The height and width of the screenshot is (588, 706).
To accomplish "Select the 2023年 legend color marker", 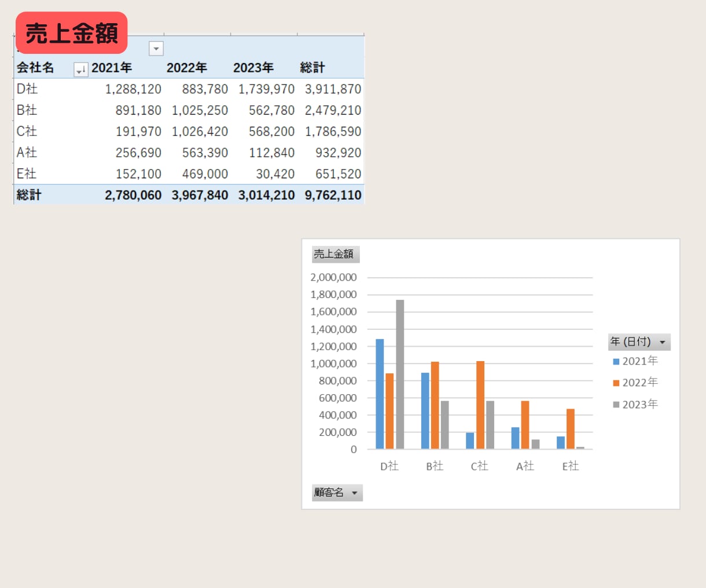I will [616, 405].
